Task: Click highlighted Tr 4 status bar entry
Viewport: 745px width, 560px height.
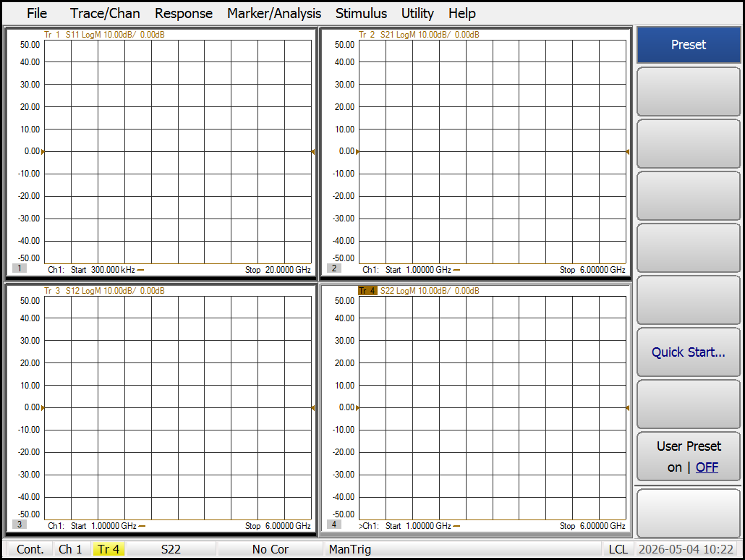Action: (108, 549)
